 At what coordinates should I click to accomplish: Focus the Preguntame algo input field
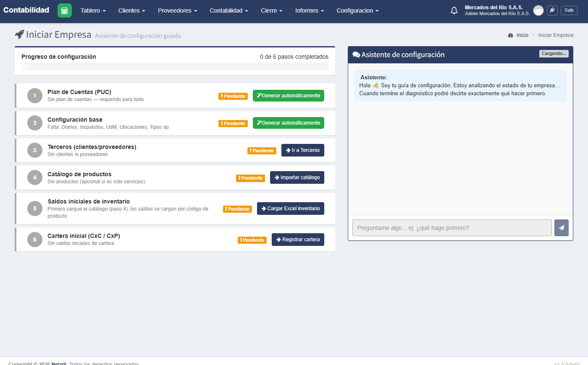point(452,228)
